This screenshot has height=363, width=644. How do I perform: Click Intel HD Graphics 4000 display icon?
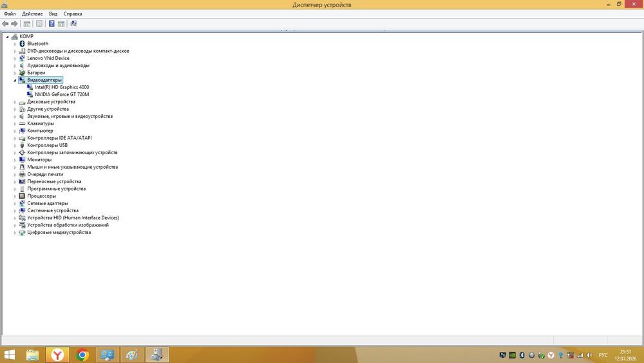(30, 87)
